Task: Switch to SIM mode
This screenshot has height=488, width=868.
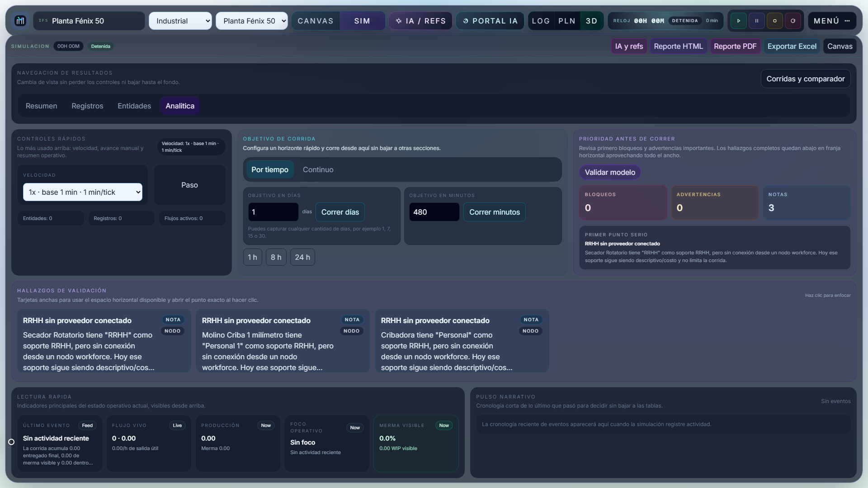Action: pyautogui.click(x=362, y=21)
